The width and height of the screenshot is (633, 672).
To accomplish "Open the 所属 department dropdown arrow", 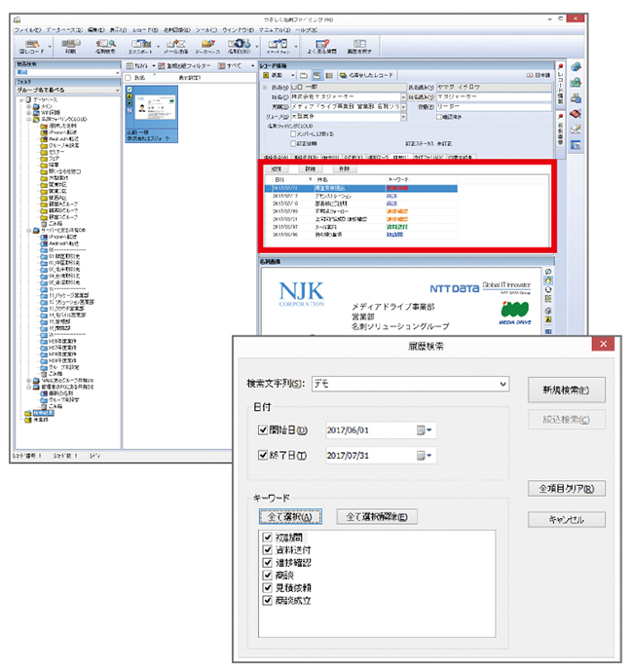I will [403, 107].
